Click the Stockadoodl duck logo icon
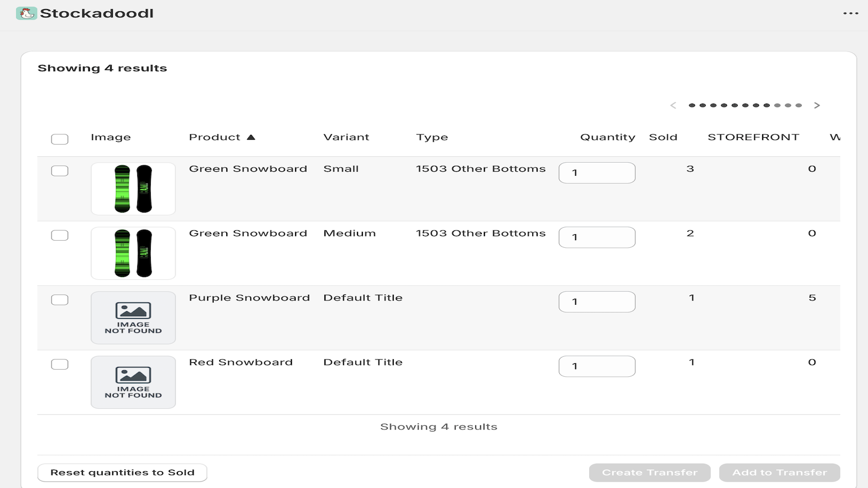The height and width of the screenshot is (488, 868). 26,13
